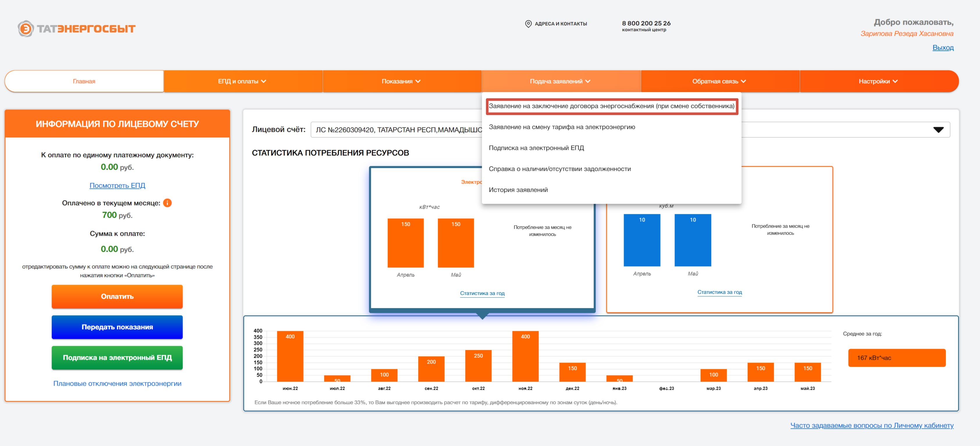Click the blue Передать показания button
The image size is (980, 446).
coord(117,327)
